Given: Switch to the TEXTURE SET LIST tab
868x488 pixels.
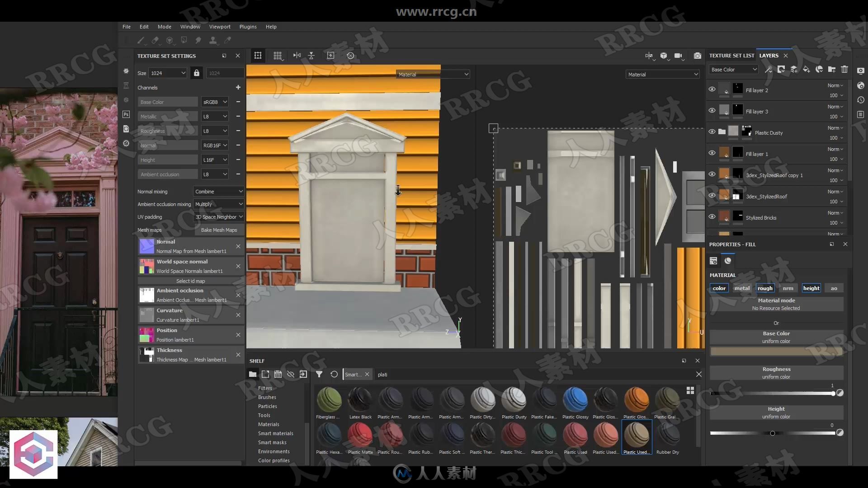Looking at the screenshot, I should pyautogui.click(x=730, y=56).
